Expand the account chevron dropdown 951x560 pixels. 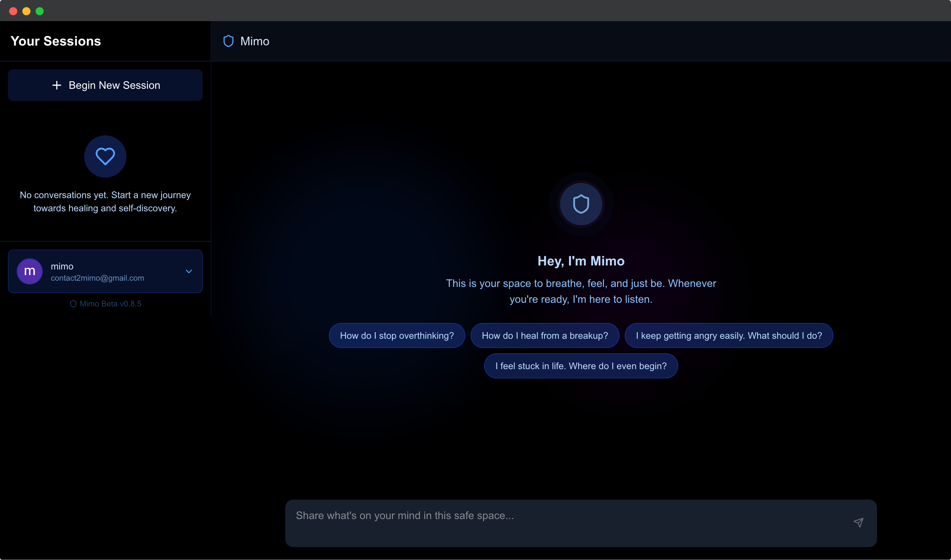[x=189, y=271]
